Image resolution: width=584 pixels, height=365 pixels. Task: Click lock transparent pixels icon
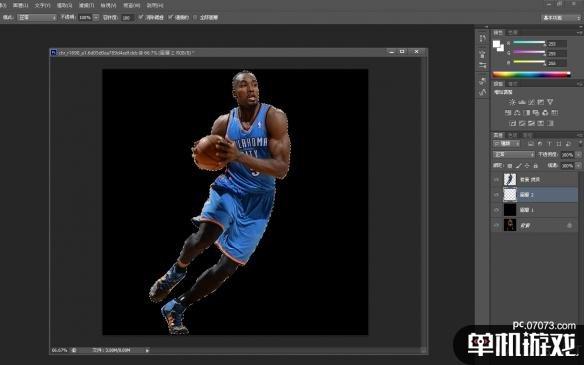pos(510,166)
